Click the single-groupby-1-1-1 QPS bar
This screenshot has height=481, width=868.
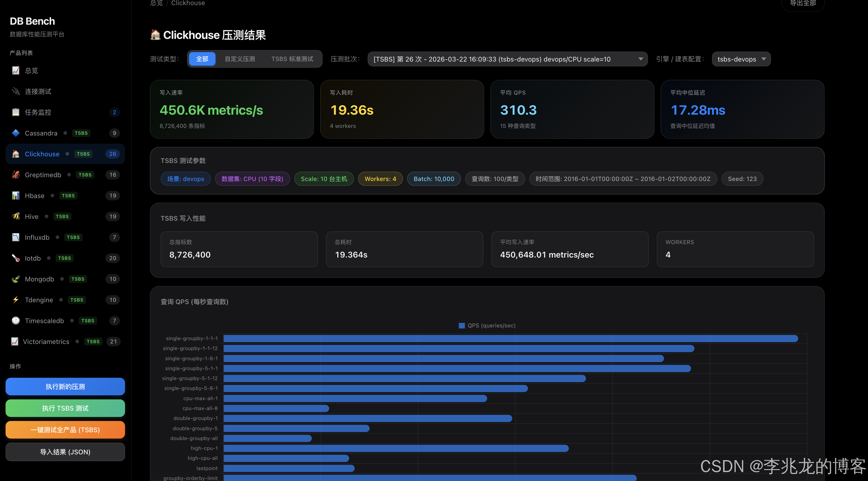510,338
